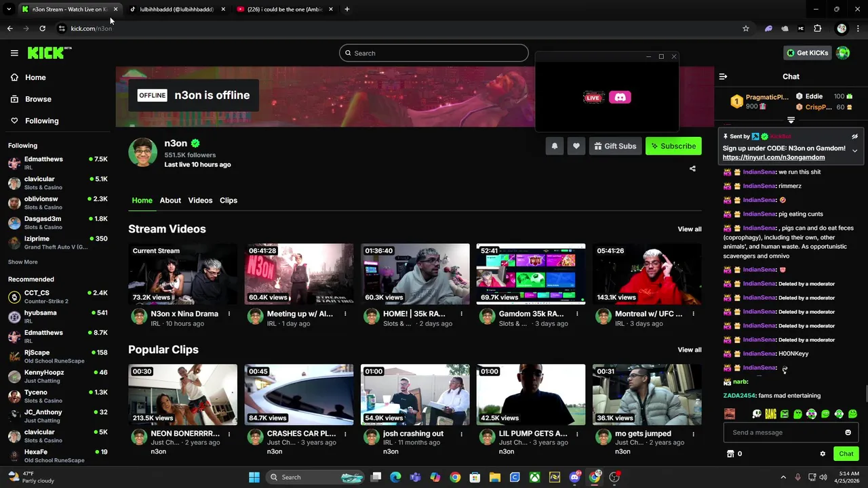Screen dimensions: 868x488
Task: Open options for N3on x Nina Drama video
Action: tap(229, 314)
